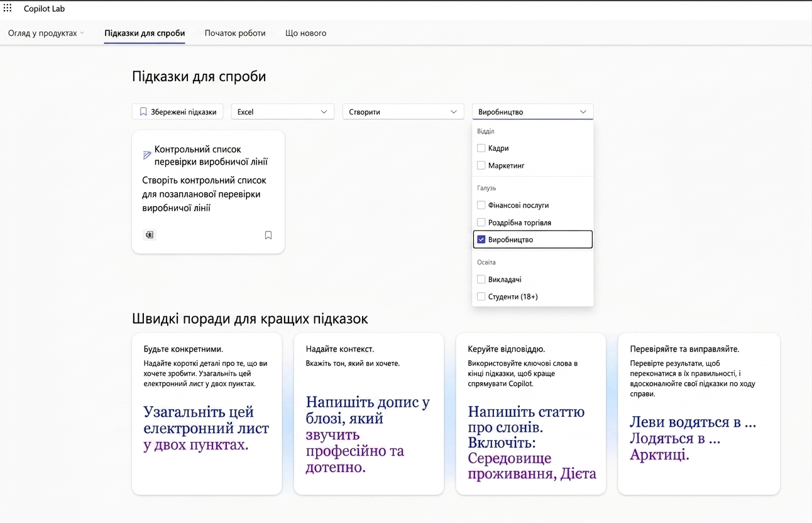Uncheck the Виробництво checkbox
Image resolution: width=812 pixels, height=523 pixels.
(x=481, y=239)
